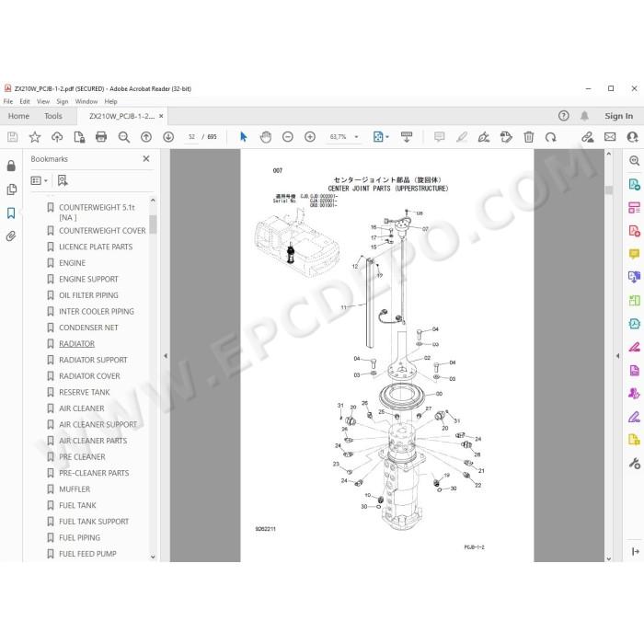This screenshot has width=644, height=644.
Task: Open notifications bell icon
Action: coord(584,116)
